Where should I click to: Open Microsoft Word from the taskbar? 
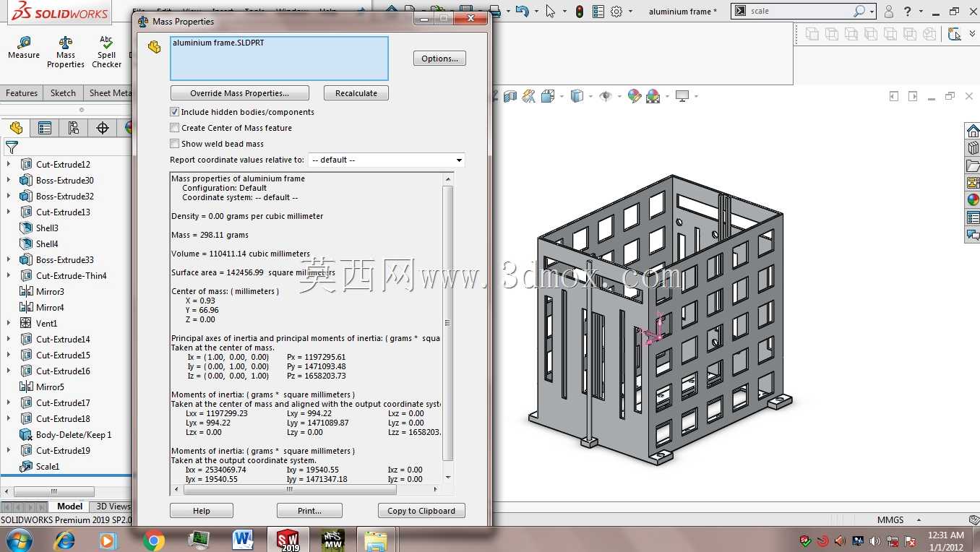tap(243, 540)
